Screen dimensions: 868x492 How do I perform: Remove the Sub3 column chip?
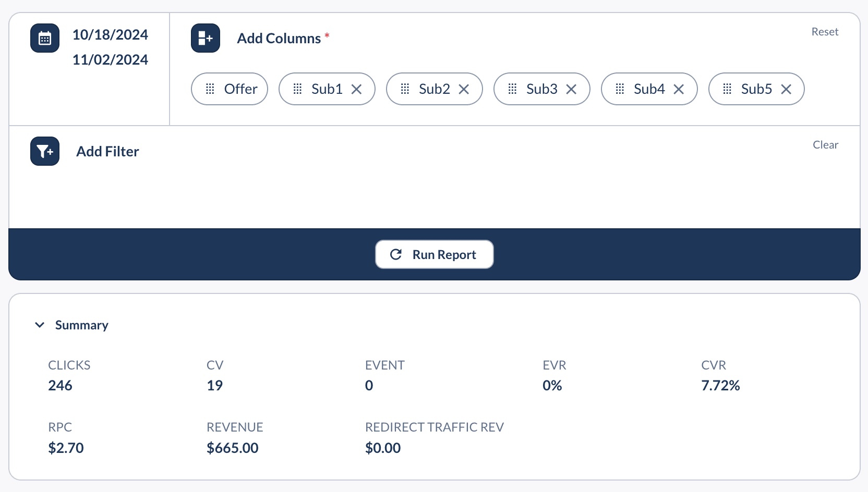571,89
